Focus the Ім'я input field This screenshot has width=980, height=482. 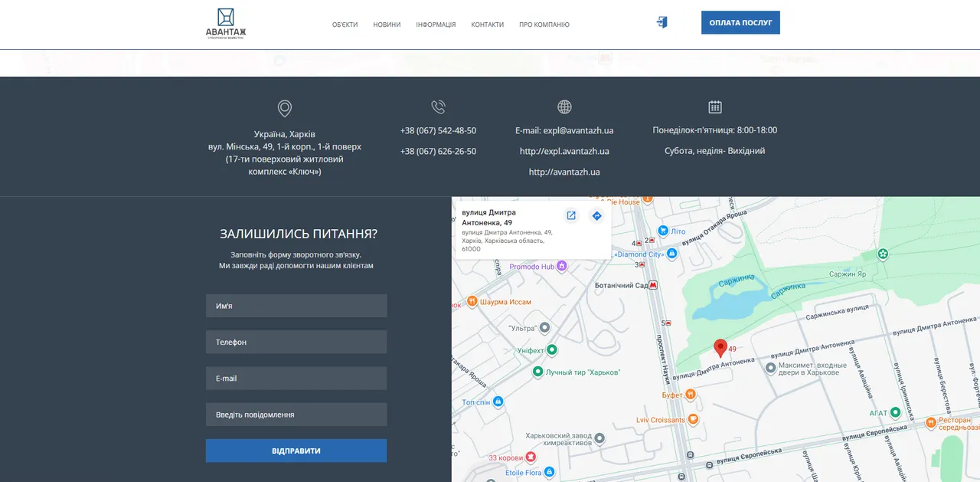pyautogui.click(x=296, y=306)
